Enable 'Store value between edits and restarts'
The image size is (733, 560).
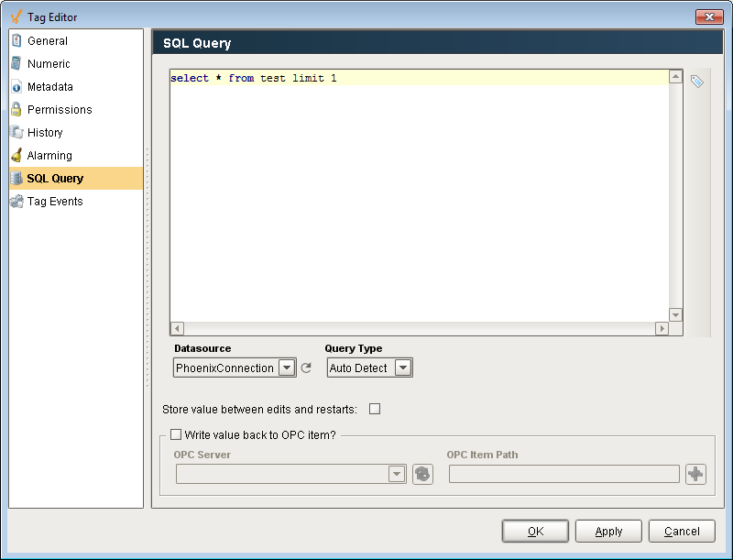[375, 409]
